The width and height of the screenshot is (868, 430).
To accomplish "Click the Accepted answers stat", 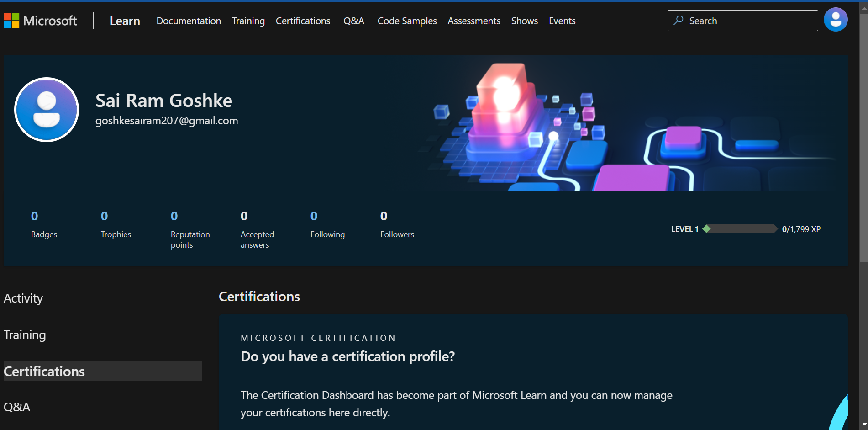I will tap(257, 230).
